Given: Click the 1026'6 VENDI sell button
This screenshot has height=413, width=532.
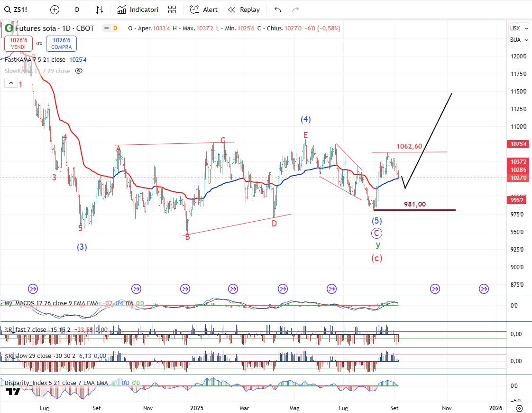Looking at the screenshot, I should [18, 44].
